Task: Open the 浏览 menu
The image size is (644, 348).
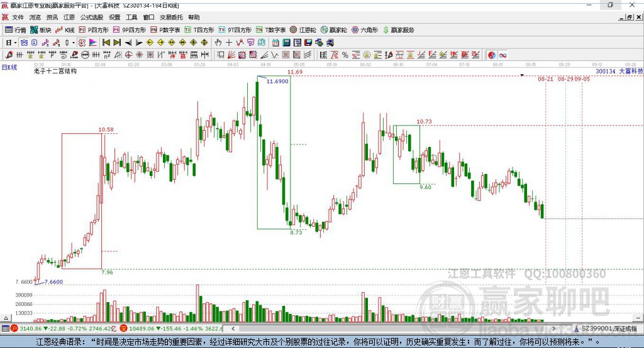Action: [35, 17]
